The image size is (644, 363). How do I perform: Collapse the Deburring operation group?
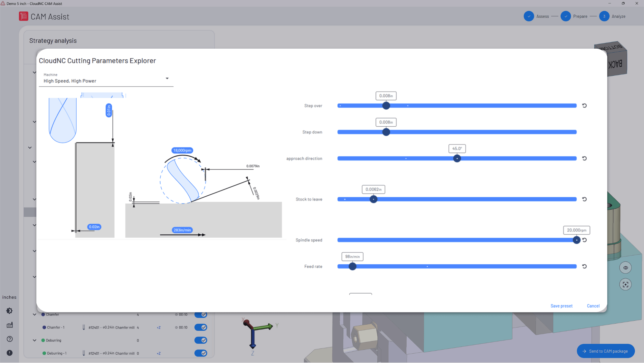click(x=34, y=340)
